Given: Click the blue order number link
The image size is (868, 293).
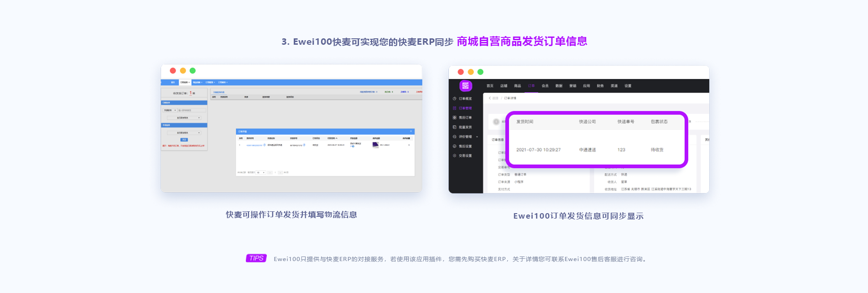Looking at the screenshot, I should coord(254,145).
